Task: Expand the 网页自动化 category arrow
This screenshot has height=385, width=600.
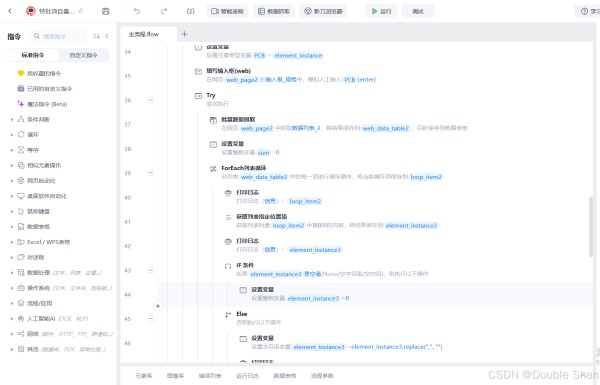Action: tap(11, 181)
